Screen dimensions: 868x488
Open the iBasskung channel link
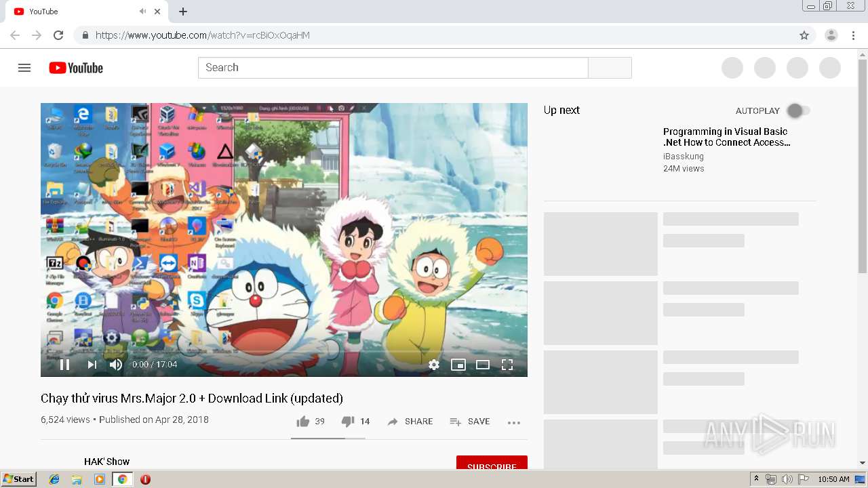click(684, 157)
